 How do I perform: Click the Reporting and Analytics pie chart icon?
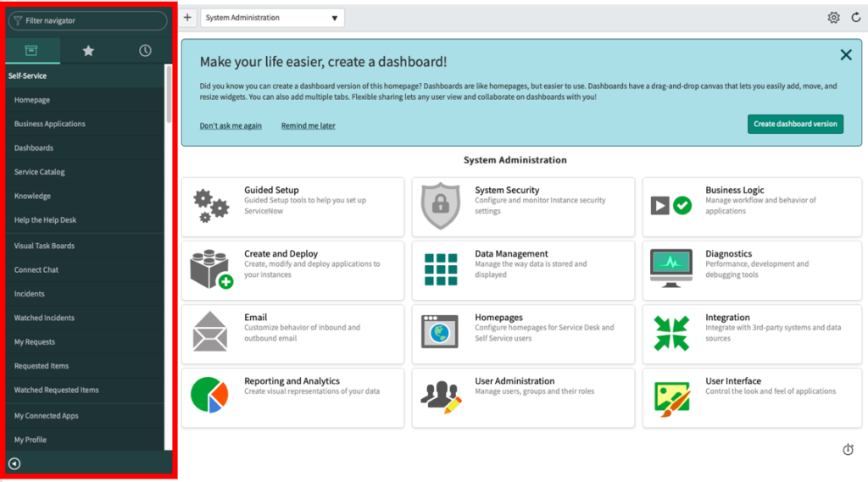tap(209, 395)
